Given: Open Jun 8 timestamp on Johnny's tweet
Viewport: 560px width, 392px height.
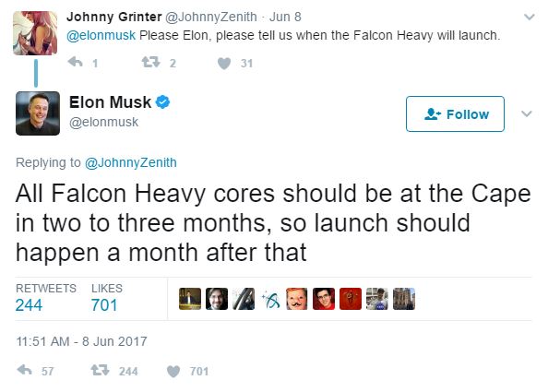Looking at the screenshot, I should pyautogui.click(x=285, y=17).
